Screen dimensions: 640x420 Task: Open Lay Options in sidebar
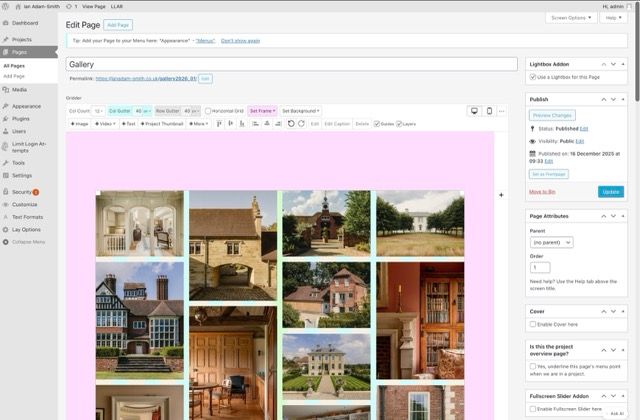(x=26, y=229)
